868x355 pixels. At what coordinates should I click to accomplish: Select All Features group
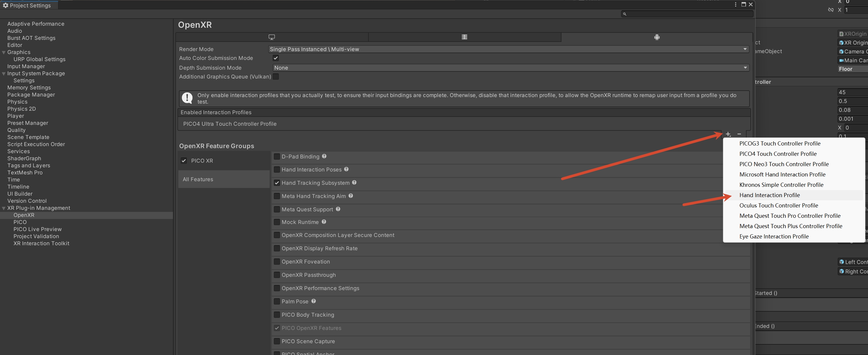(224, 179)
